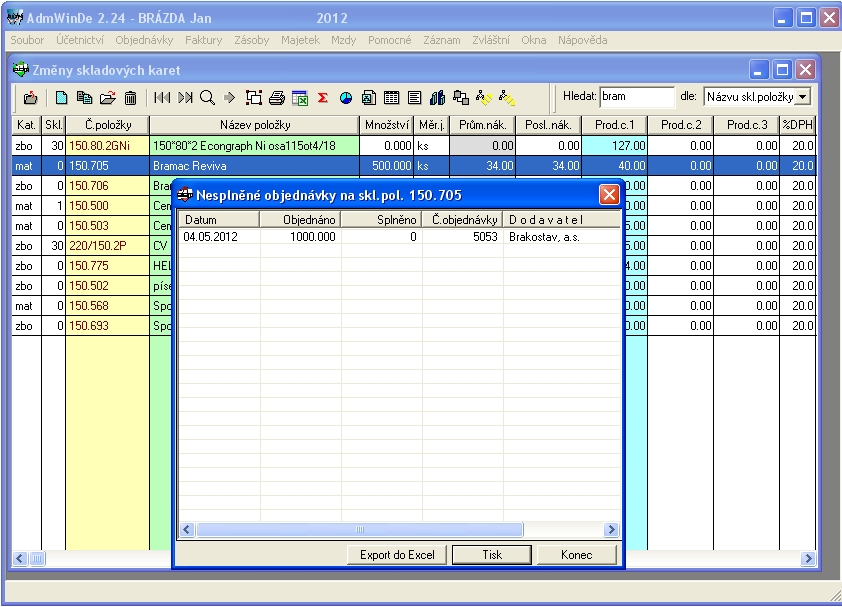Click the Množství column header
Screen dimensions: 842x607
coord(387,125)
